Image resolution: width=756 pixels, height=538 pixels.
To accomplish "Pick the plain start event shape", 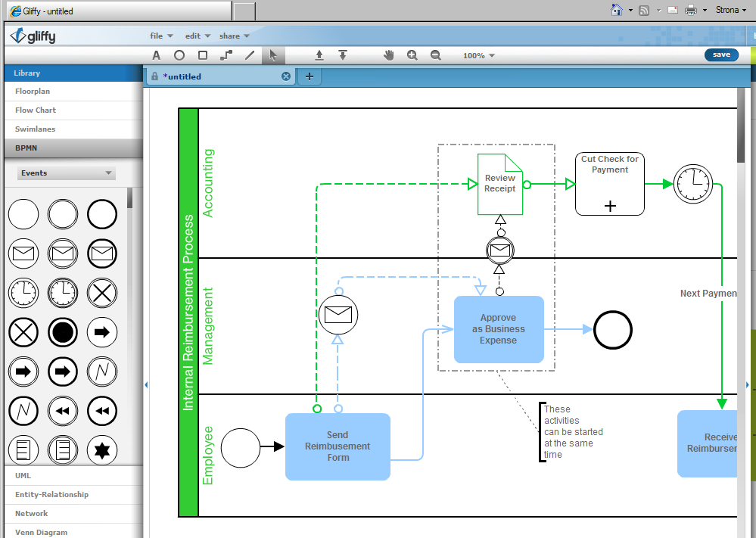I will pyautogui.click(x=23, y=214).
